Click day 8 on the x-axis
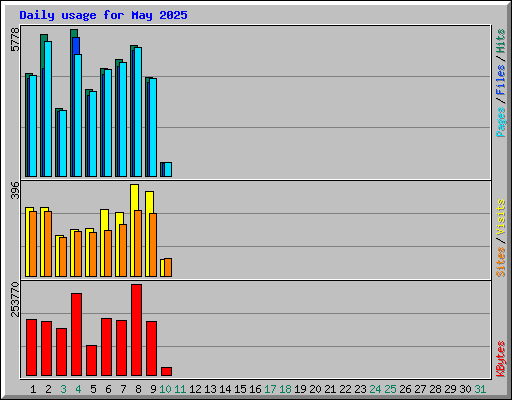512x400 pixels. click(138, 389)
